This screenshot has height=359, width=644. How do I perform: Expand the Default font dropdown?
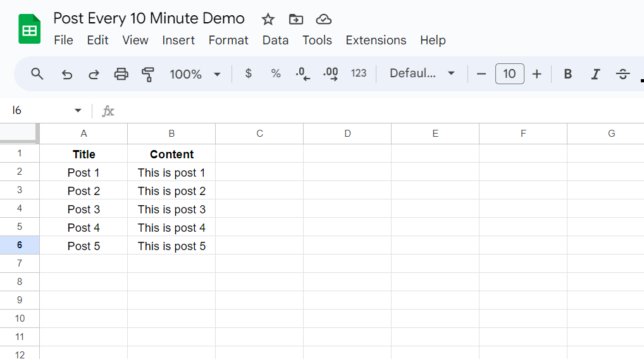[422, 73]
